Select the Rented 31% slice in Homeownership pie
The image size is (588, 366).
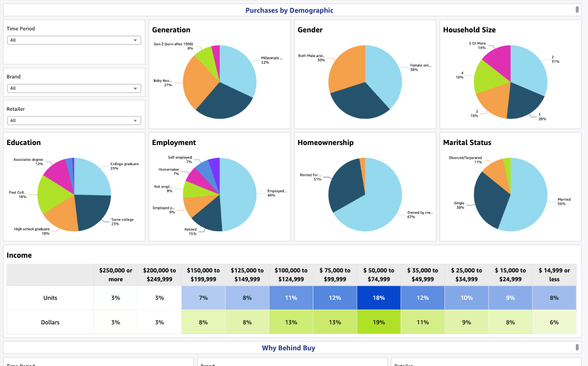click(345, 185)
